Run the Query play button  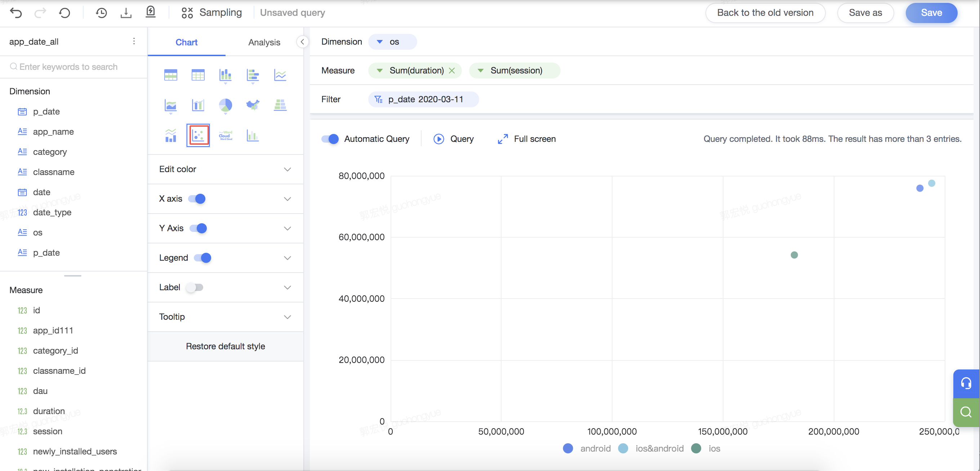[x=454, y=139]
